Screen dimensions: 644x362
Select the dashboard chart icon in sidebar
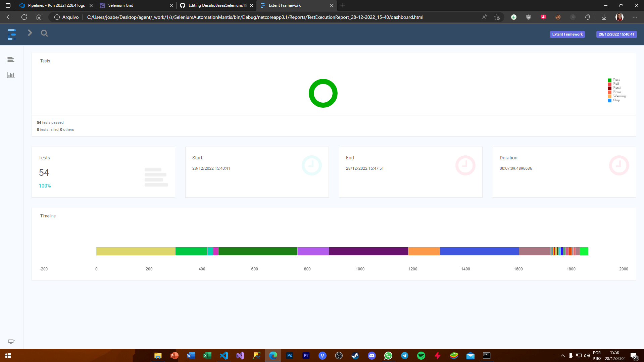(10, 75)
